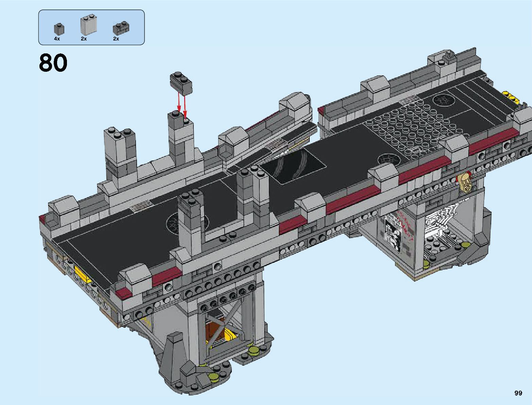Select the tall light gray brick in parts list
Image resolution: width=532 pixels, height=405 pixels.
point(88,26)
